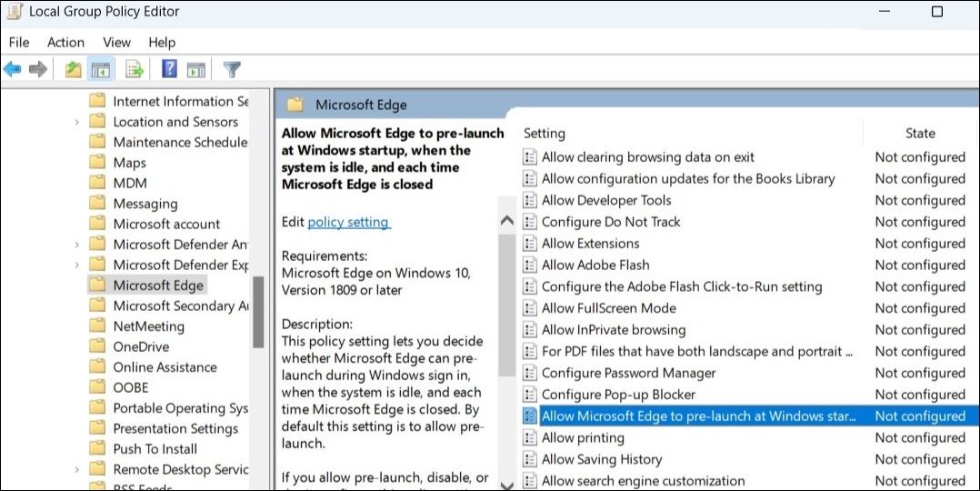980x491 pixels.
Task: Click the 'policy setting' edit link
Action: 349,222
